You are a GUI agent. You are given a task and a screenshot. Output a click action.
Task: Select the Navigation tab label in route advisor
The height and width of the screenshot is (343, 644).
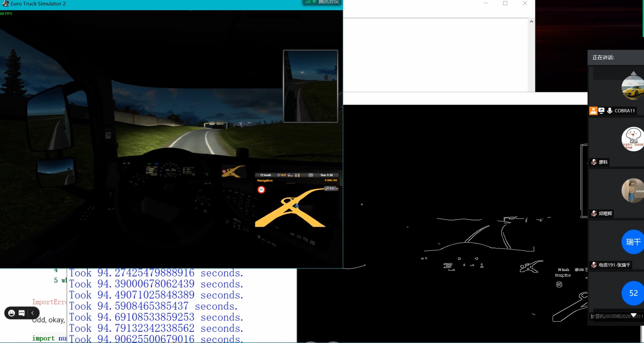tap(265, 180)
